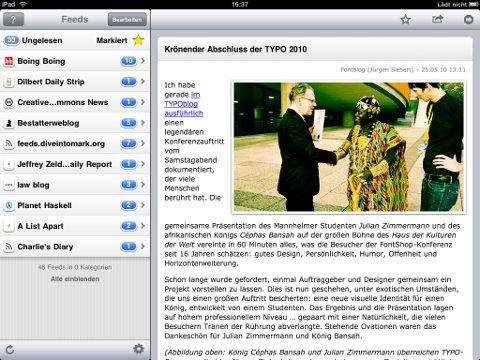This screenshot has width=480, height=360.
Task: Click the A List Apart favicon
Action: pyautogui.click(x=9, y=227)
